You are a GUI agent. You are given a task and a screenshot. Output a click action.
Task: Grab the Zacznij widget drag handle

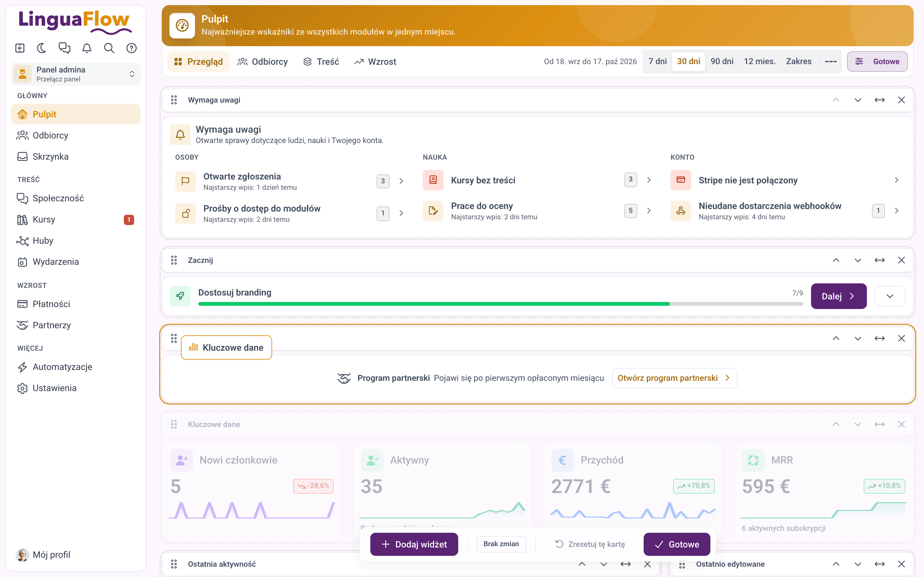[x=174, y=260]
